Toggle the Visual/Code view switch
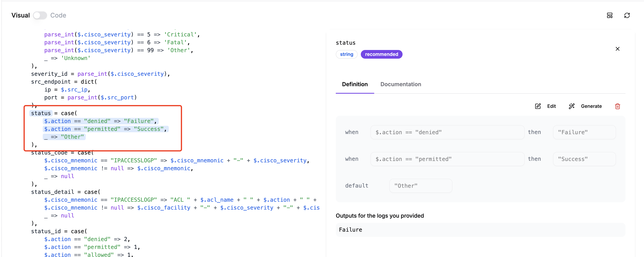The height and width of the screenshot is (257, 644). point(40,16)
